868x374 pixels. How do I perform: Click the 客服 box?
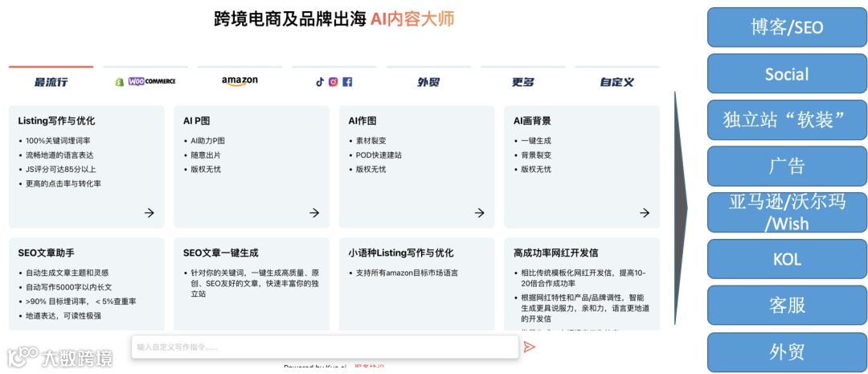(787, 306)
